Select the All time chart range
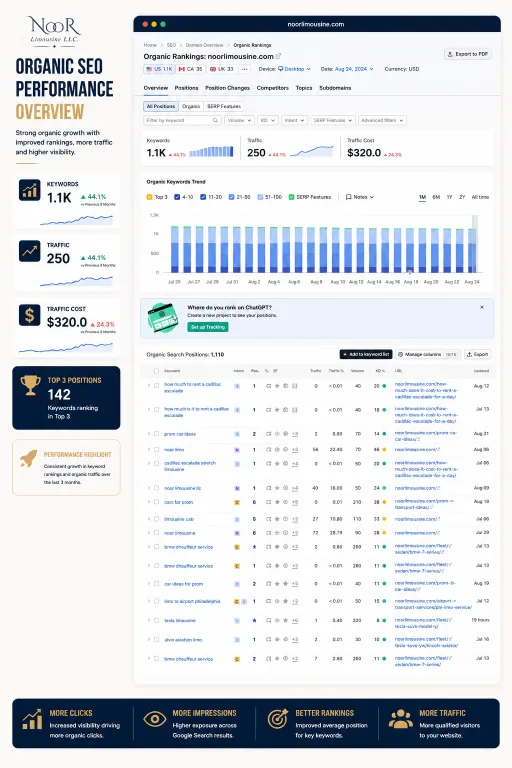The image size is (512, 768). pyautogui.click(x=480, y=197)
